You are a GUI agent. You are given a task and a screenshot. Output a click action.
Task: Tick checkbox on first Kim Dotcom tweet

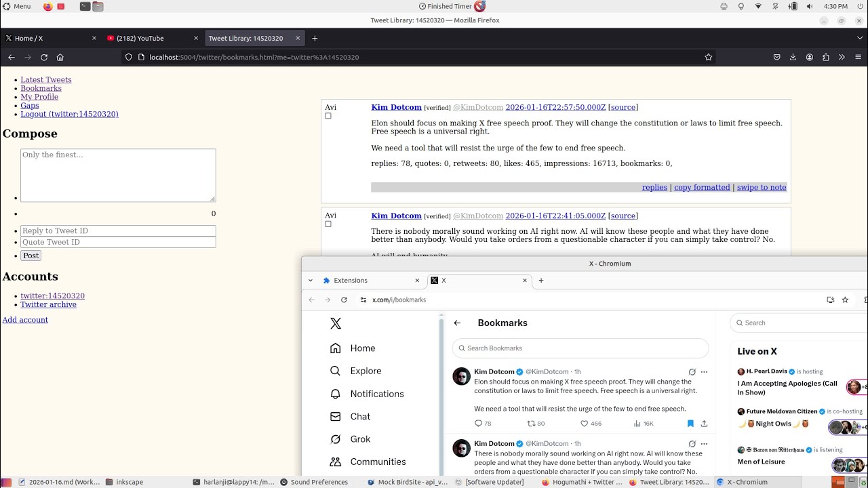click(x=328, y=116)
